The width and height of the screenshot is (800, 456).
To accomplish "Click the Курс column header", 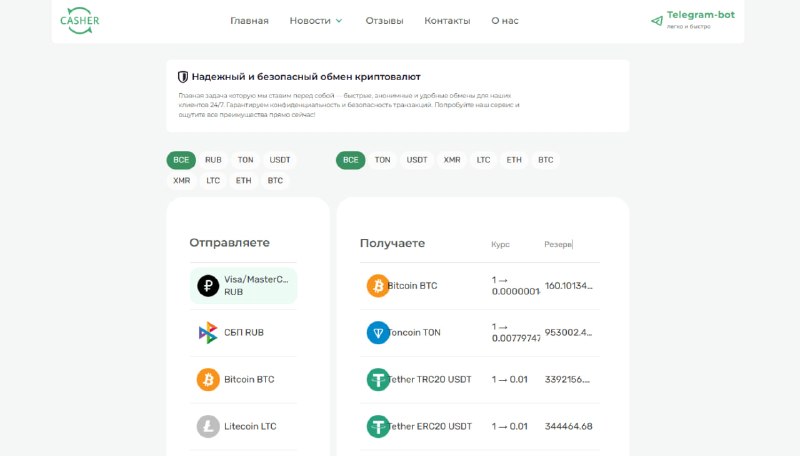I will click(x=500, y=244).
